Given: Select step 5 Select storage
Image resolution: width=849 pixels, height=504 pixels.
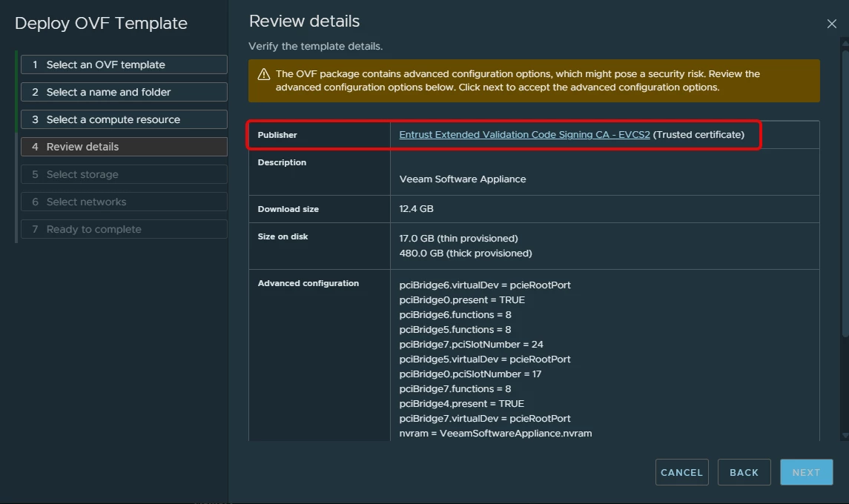Looking at the screenshot, I should [124, 174].
